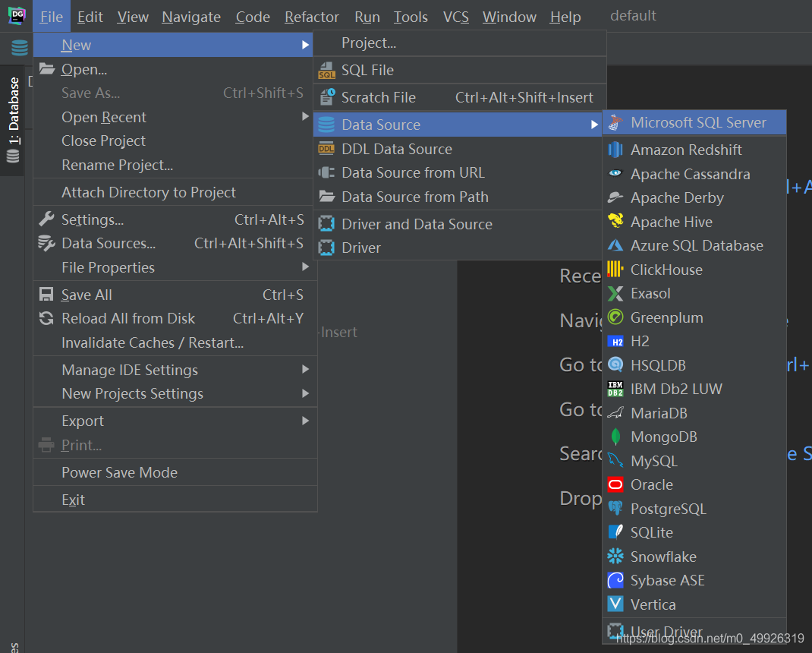812x653 pixels.
Task: Click the HSQLDB icon
Action: 615,365
